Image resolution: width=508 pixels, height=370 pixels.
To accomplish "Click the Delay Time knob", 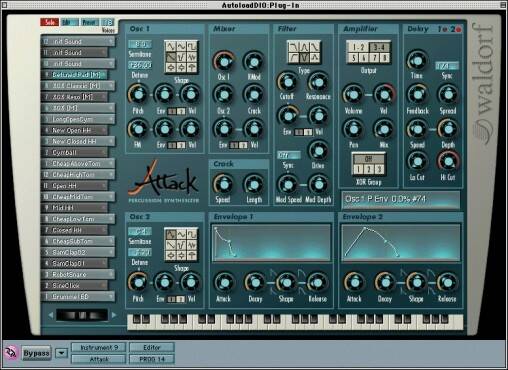I will click(x=417, y=61).
